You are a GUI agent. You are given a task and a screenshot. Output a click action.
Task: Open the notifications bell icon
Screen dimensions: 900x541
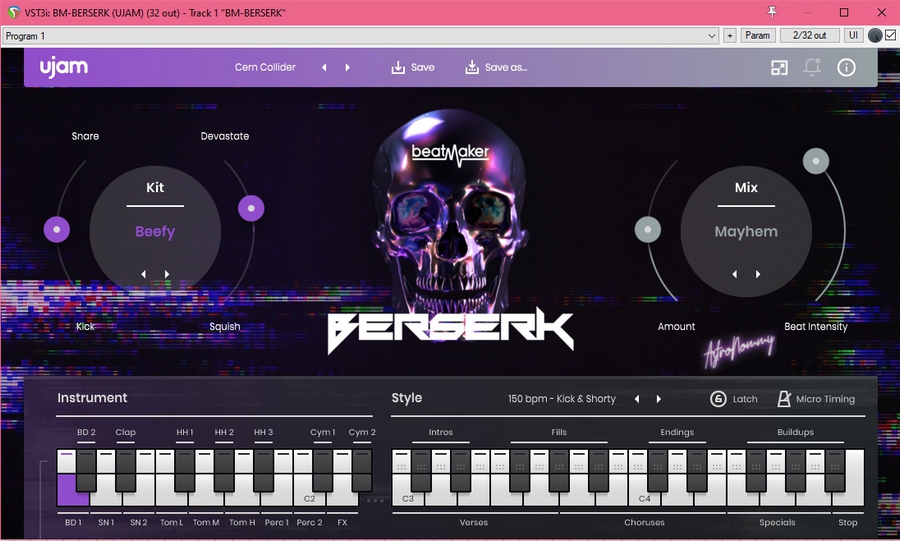(812, 67)
